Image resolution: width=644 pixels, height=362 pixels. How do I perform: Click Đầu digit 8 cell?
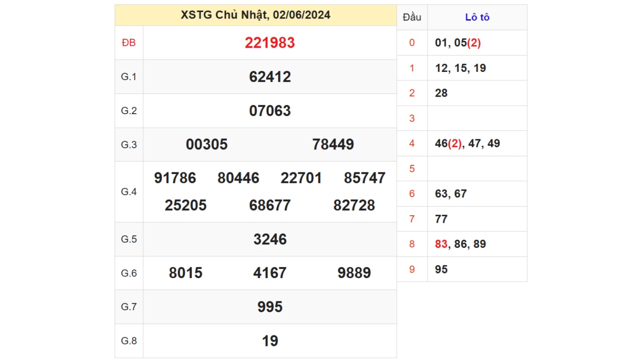(412, 244)
